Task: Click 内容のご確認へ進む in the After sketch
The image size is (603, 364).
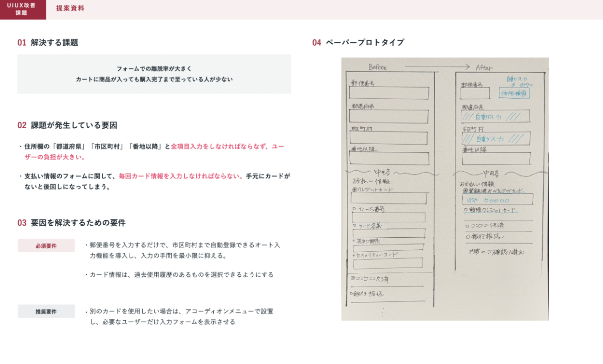Action: point(496,252)
